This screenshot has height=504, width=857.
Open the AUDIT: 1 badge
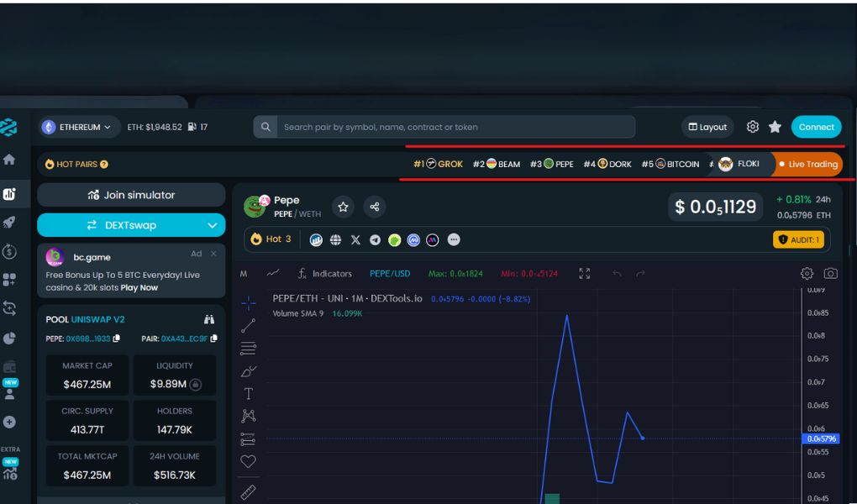pos(798,239)
